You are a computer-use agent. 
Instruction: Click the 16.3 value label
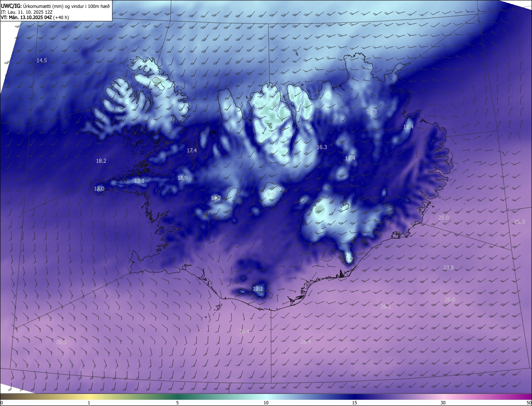(x=322, y=147)
